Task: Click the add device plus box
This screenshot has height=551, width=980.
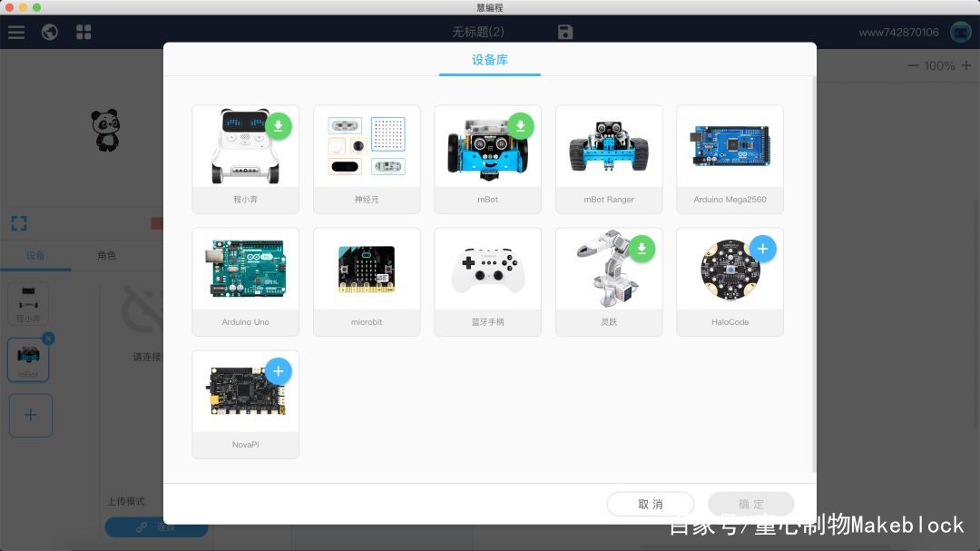Action: click(x=31, y=415)
